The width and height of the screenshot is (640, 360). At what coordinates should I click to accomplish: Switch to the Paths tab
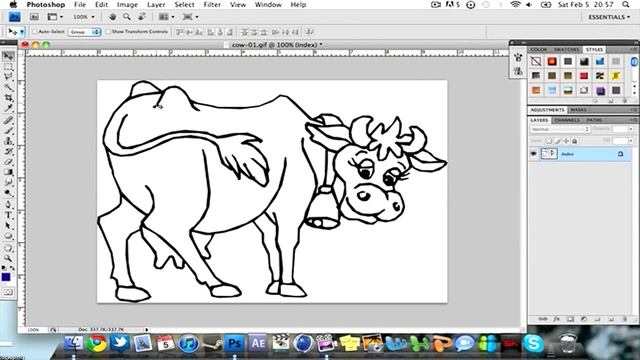click(x=594, y=120)
